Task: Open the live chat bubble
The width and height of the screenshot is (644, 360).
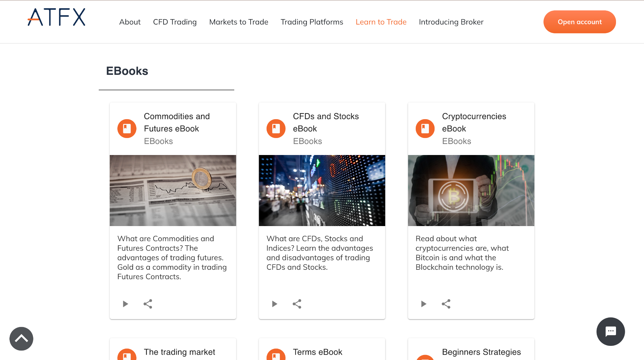Action: [x=611, y=331]
